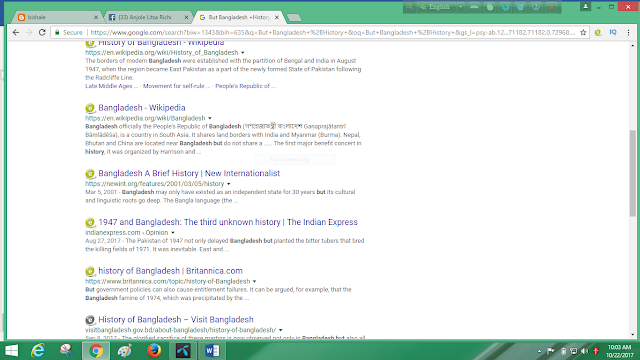Open the Indian Express 1947 and Bangladesh result

[x=228, y=222]
